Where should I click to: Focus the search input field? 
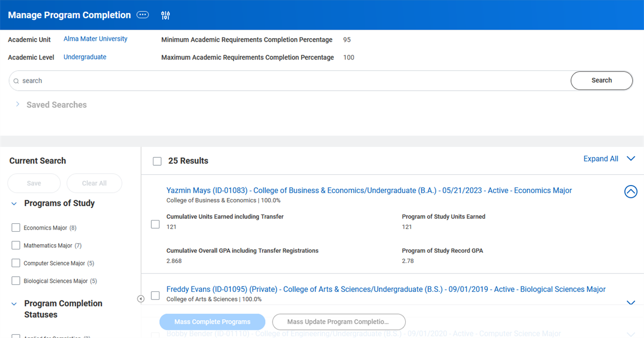point(290,80)
